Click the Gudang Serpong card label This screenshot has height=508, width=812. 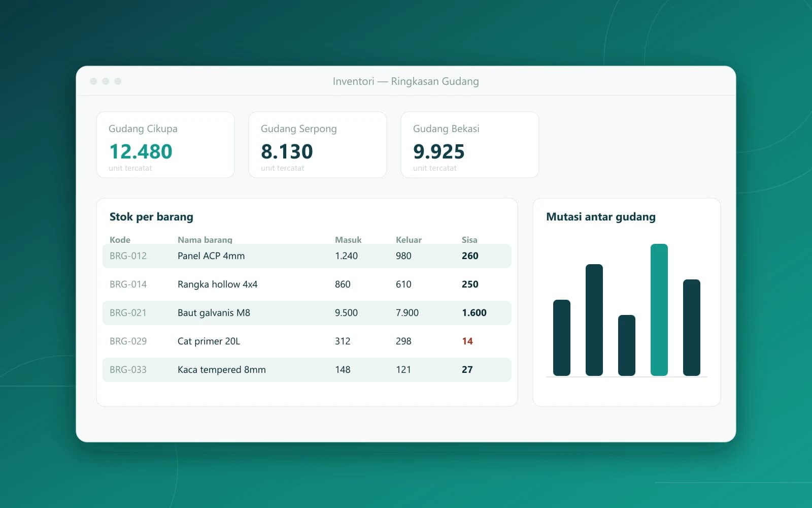click(x=299, y=129)
